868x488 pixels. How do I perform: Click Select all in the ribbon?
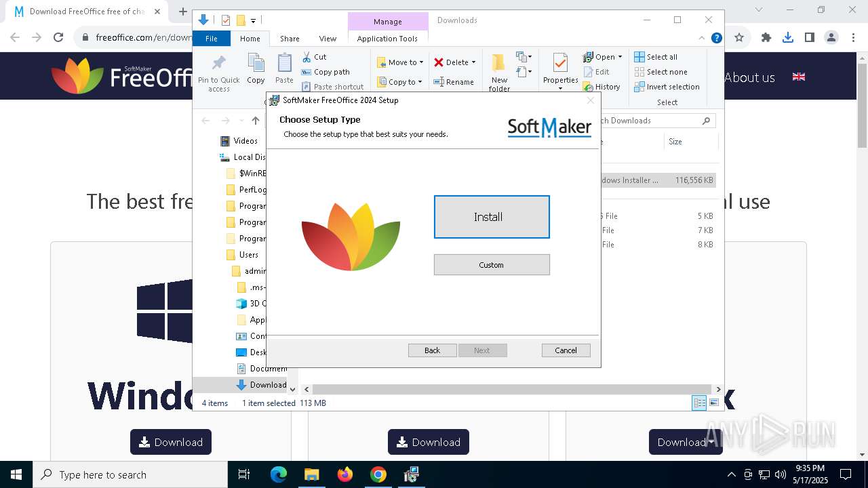(x=656, y=57)
